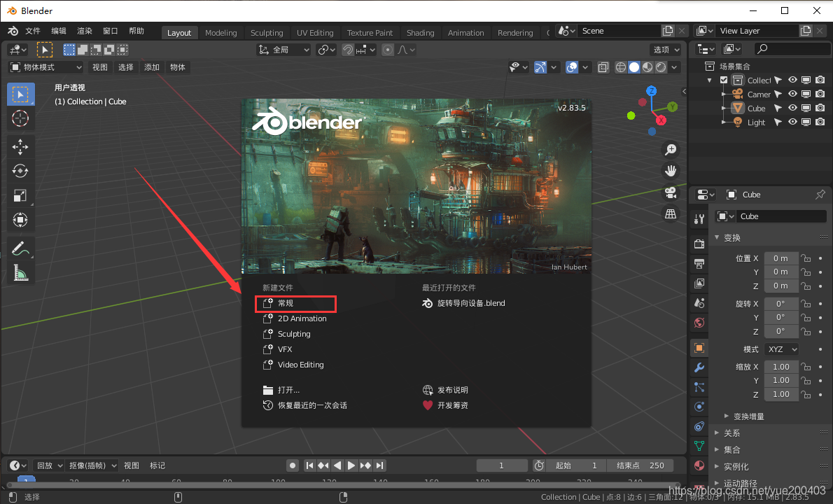Open the Render menu
This screenshot has height=504, width=833.
point(85,31)
